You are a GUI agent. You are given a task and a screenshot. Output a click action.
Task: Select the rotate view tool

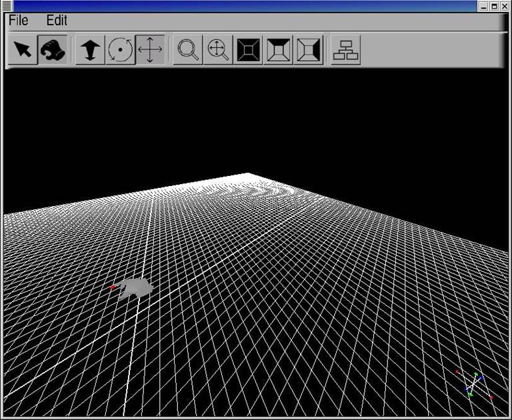coord(120,49)
